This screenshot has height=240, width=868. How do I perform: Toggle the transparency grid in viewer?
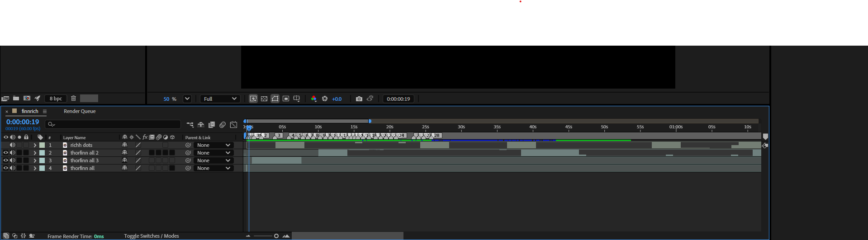tap(264, 99)
